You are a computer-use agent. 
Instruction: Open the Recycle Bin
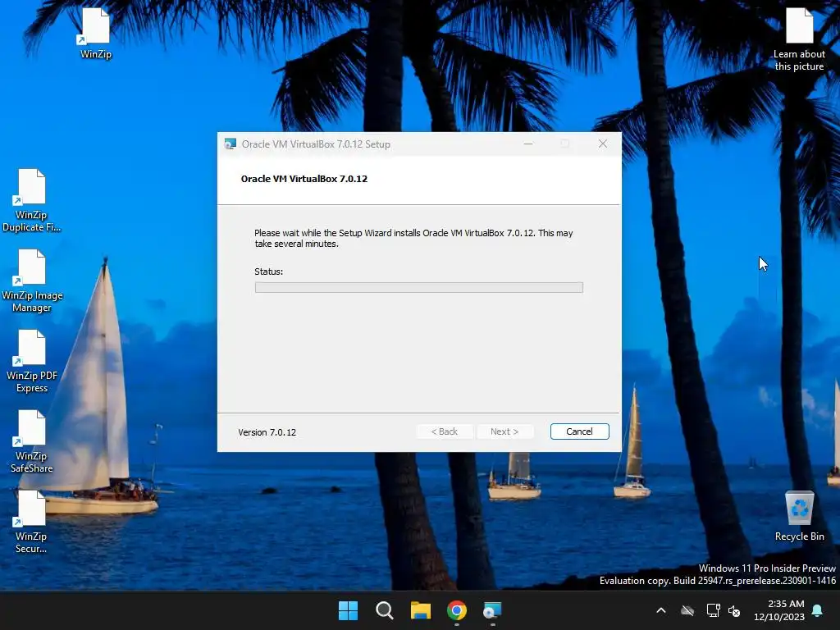tap(799, 517)
